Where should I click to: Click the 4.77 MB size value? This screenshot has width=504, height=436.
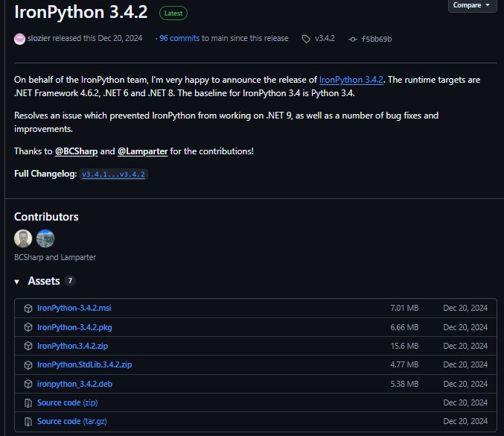404,364
